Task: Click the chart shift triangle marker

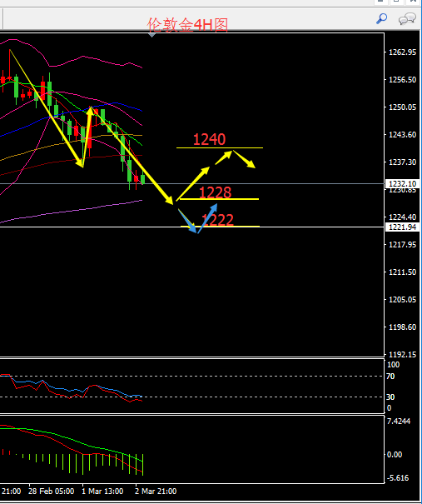Action: pyautogui.click(x=152, y=35)
